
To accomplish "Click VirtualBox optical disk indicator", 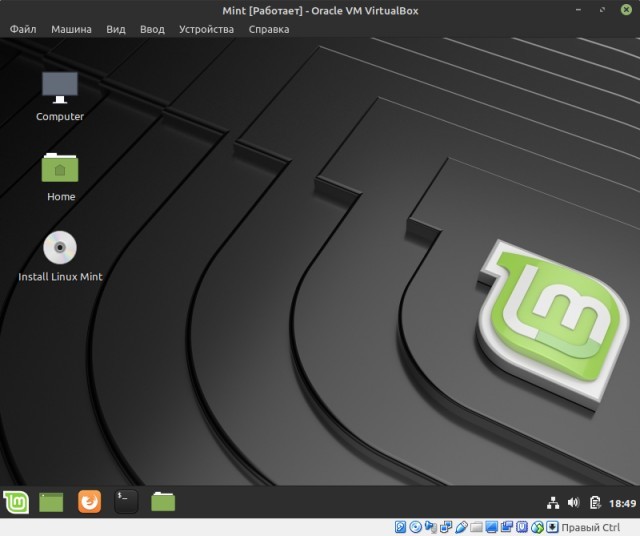I will click(x=416, y=527).
